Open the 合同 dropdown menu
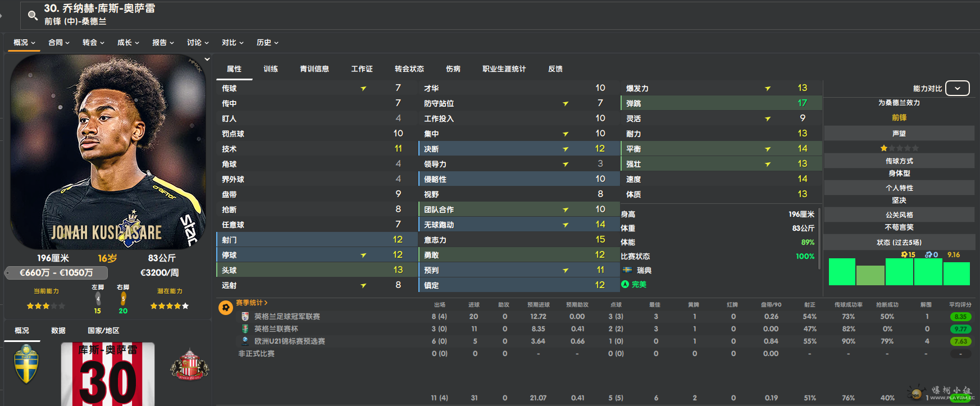This screenshot has width=980, height=406. point(59,43)
